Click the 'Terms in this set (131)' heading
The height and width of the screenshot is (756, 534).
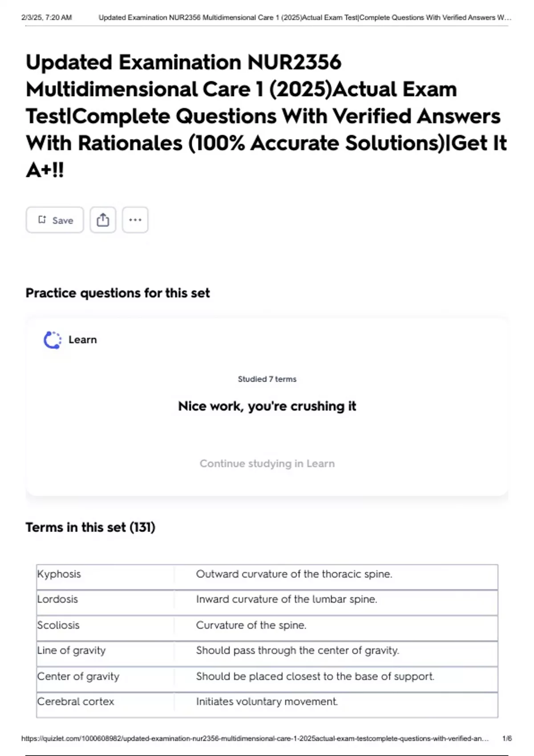click(x=90, y=527)
